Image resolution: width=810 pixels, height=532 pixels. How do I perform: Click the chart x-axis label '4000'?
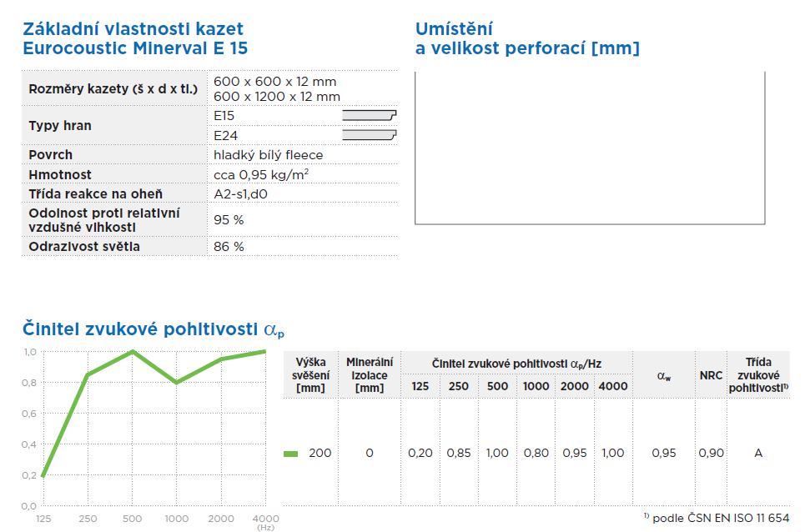click(x=265, y=519)
